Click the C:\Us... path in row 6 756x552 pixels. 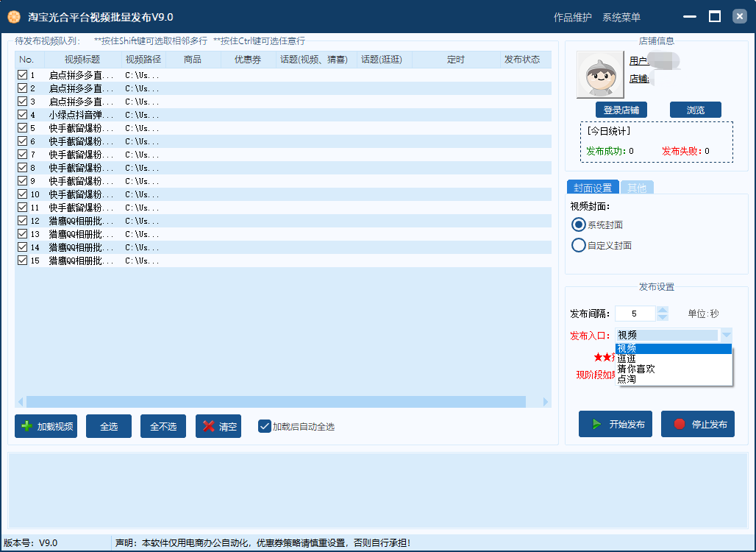pyautogui.click(x=142, y=141)
